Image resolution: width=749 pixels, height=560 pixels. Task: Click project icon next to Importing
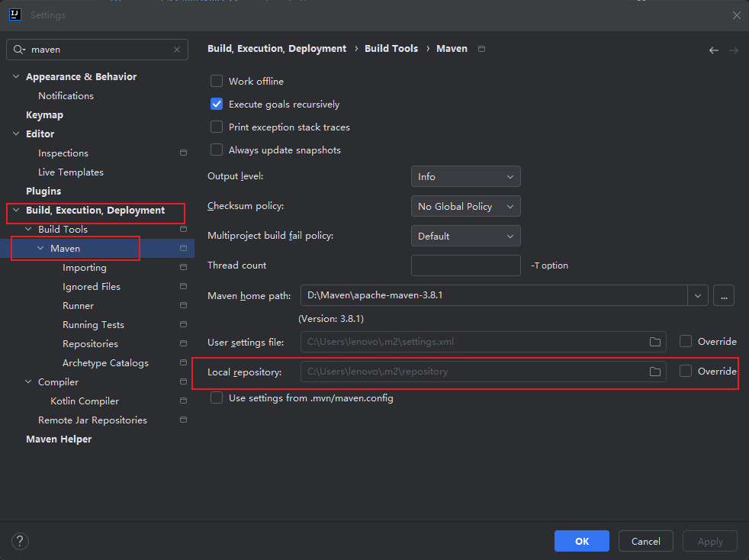click(183, 268)
